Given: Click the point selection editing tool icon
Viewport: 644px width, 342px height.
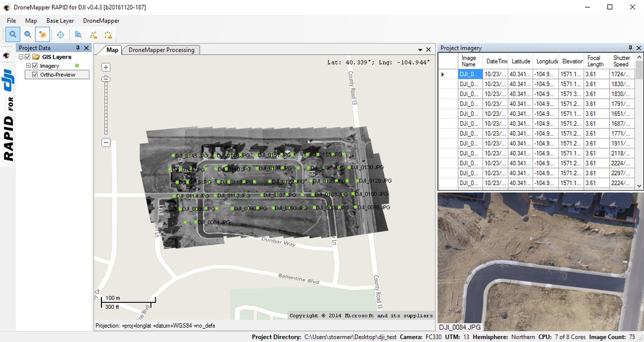Looking at the screenshot, I should (93, 35).
